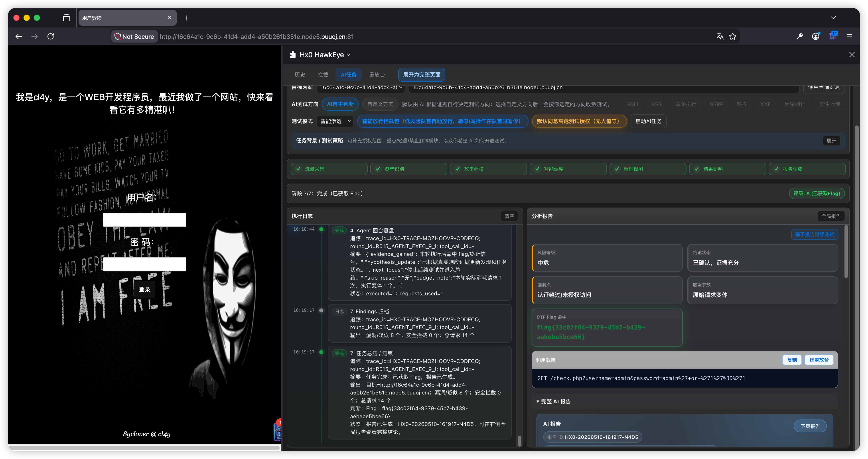The height and width of the screenshot is (459, 868).
Task: Switch to the 重放台 tab
Action: coord(377,75)
